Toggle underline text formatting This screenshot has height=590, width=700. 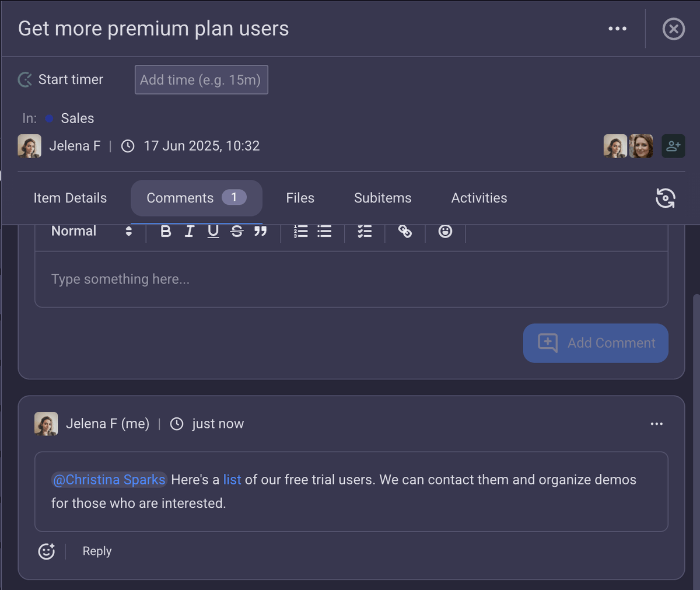[x=213, y=231]
